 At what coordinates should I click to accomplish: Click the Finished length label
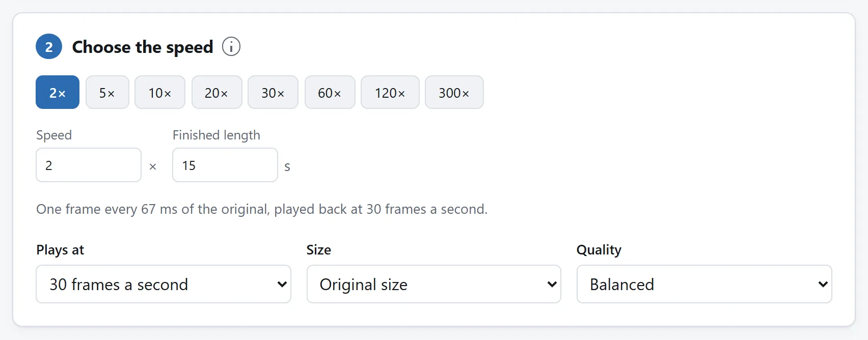tap(216, 135)
